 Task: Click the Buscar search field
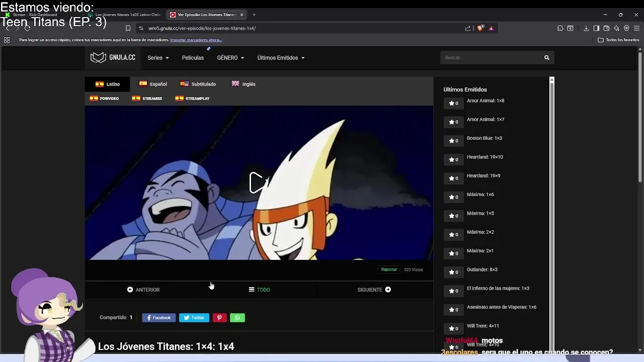pyautogui.click(x=491, y=58)
